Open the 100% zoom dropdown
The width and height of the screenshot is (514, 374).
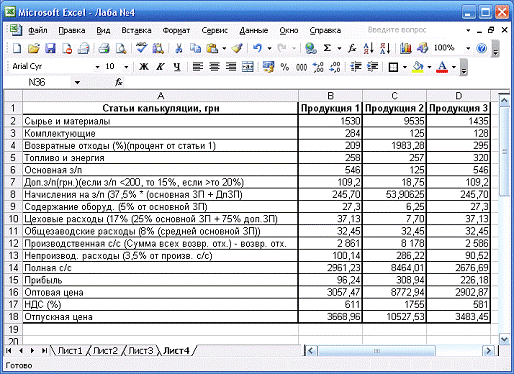point(468,48)
